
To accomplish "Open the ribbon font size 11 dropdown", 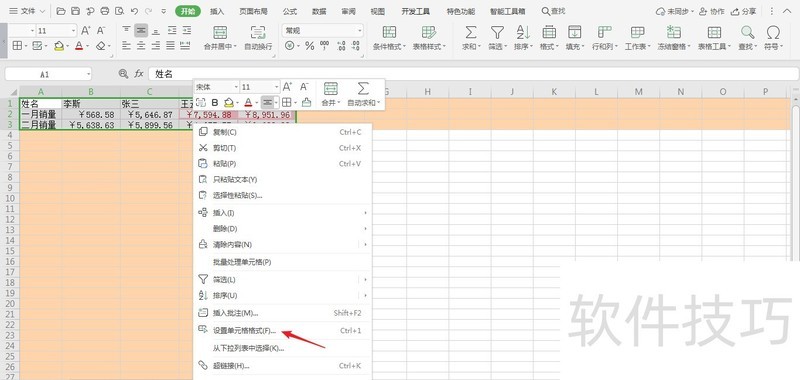I will [x=73, y=31].
